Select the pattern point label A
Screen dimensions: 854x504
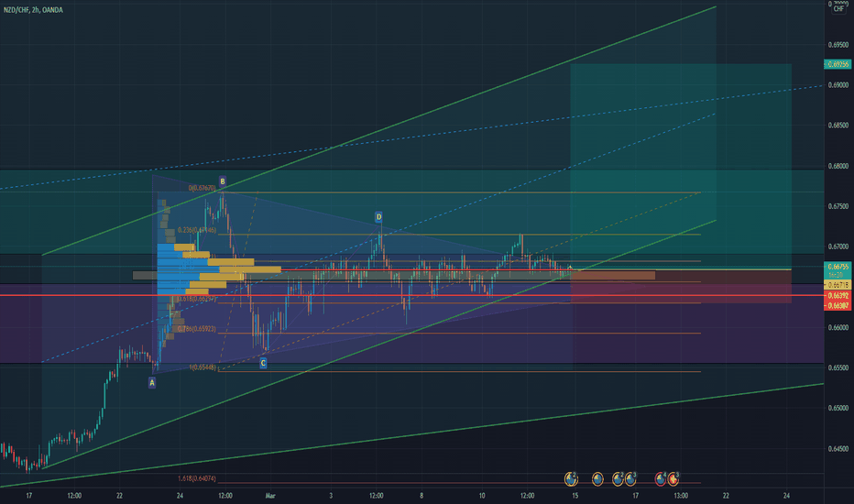point(152,383)
